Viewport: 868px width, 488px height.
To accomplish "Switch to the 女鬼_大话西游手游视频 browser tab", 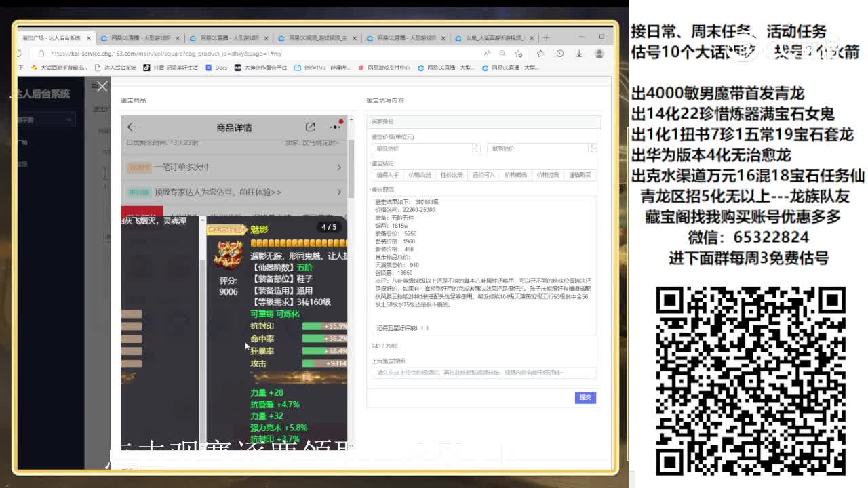I will 494,38.
